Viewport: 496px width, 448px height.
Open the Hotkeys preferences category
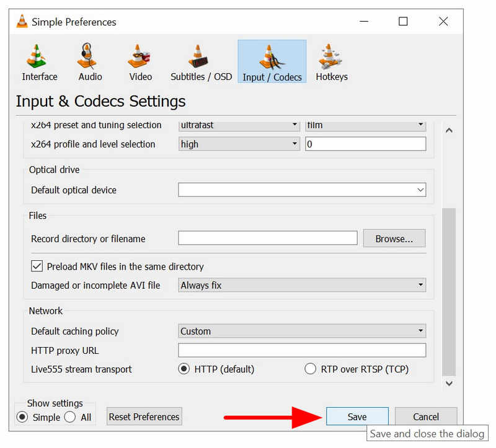tap(331, 62)
